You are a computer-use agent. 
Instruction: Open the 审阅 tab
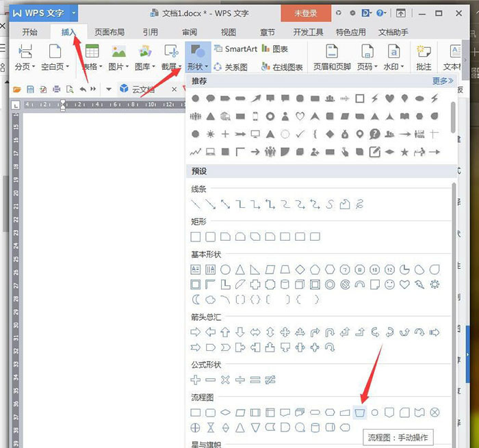point(190,32)
